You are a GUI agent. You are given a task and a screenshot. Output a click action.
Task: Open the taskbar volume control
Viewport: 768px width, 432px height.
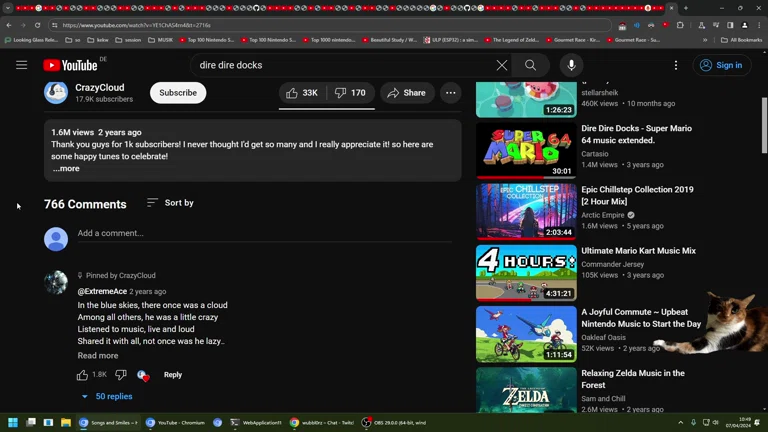(x=716, y=422)
